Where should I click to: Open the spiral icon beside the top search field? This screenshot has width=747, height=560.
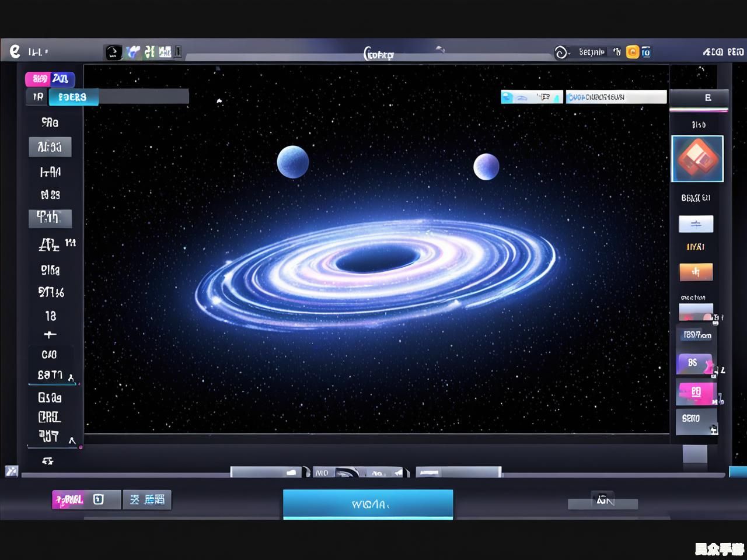(x=561, y=52)
